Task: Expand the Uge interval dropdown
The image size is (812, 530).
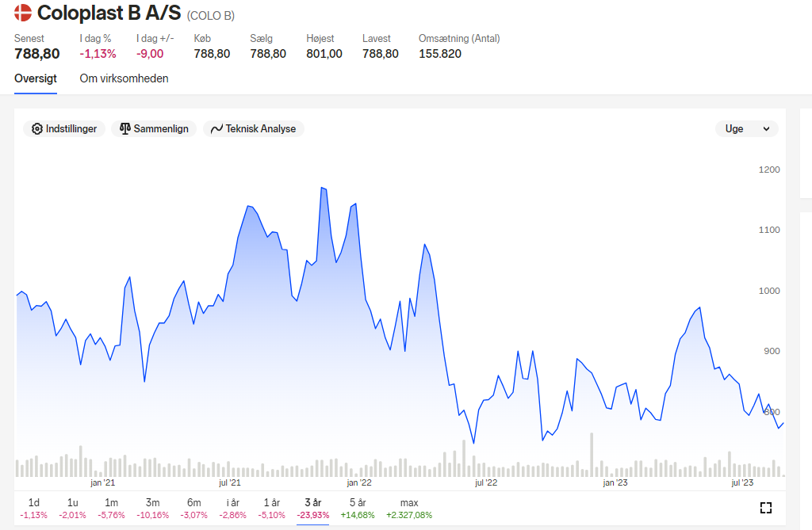Action: point(747,129)
